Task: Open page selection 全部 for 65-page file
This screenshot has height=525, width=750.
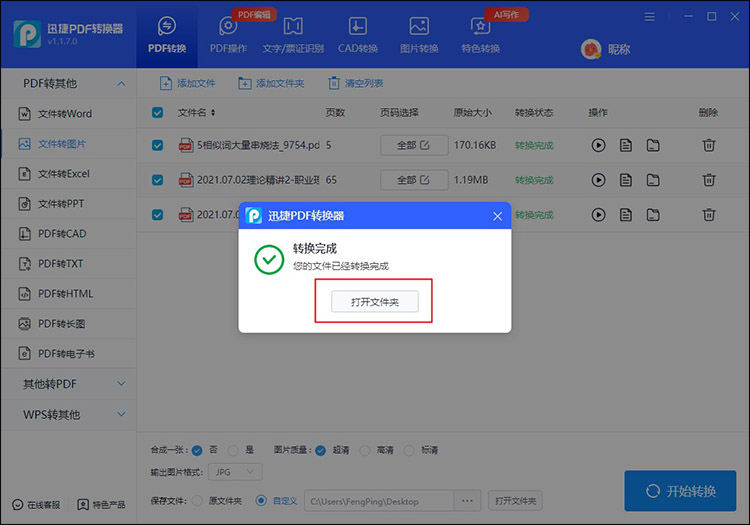Action: 414,180
